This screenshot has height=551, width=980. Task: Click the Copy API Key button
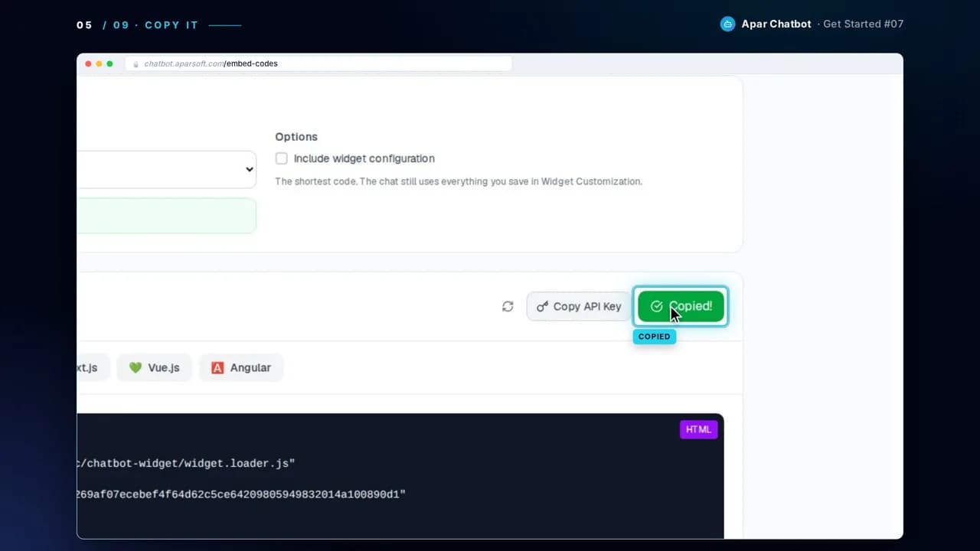[579, 306]
